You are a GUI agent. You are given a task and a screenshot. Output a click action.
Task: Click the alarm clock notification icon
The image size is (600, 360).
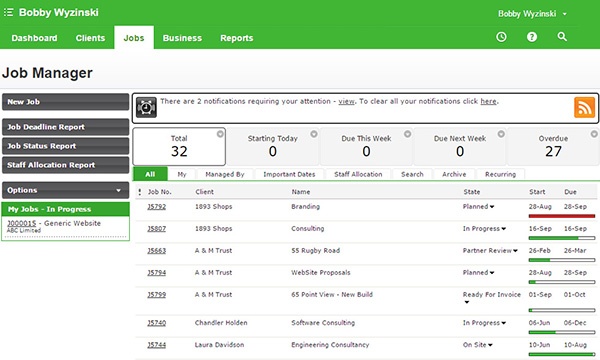146,108
